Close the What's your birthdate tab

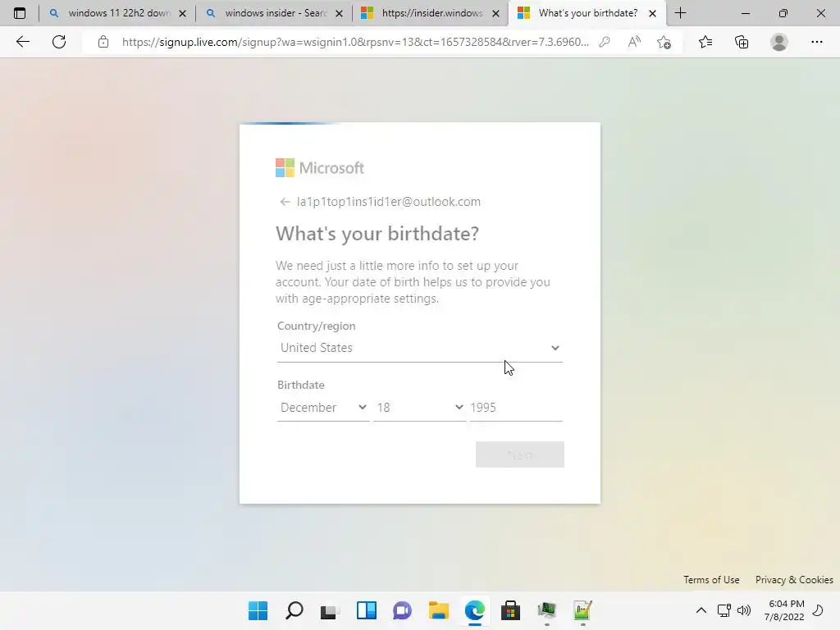pyautogui.click(x=652, y=13)
